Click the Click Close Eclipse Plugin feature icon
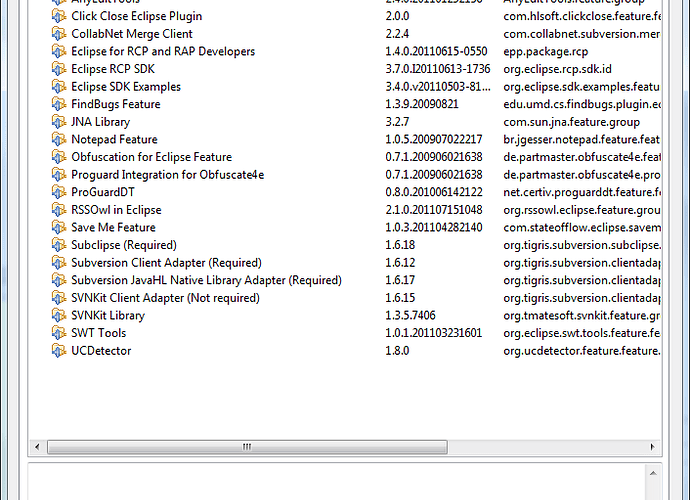The image size is (690, 500). (x=59, y=16)
